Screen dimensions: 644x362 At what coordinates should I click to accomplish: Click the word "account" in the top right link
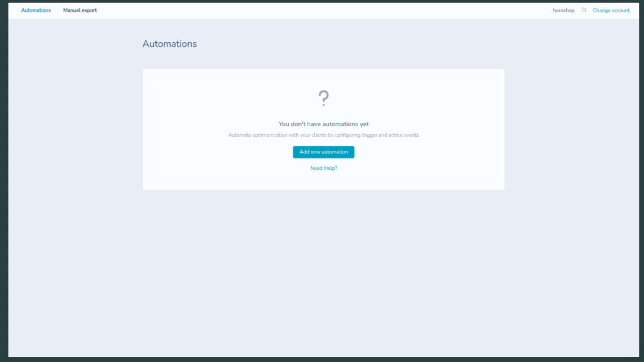[621, 10]
